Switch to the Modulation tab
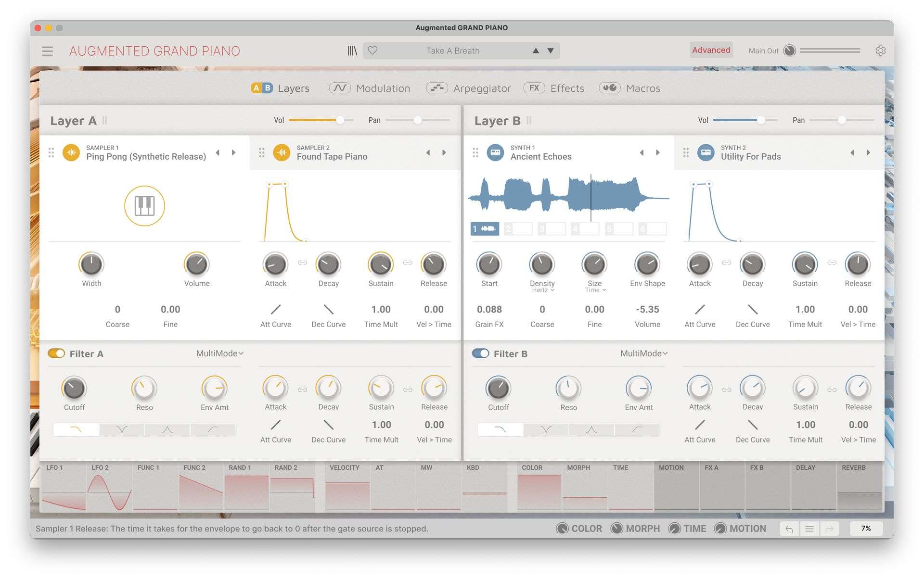 click(370, 88)
